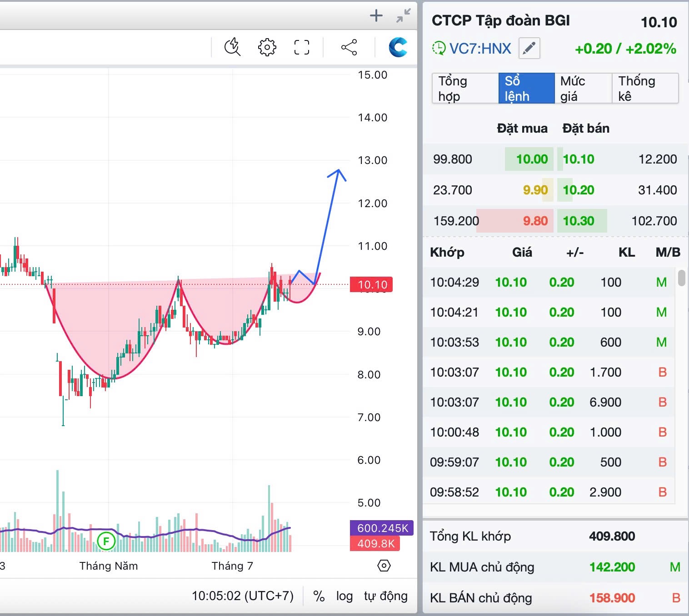Click the ask price 10.30
The width and height of the screenshot is (689, 616).
(x=579, y=221)
